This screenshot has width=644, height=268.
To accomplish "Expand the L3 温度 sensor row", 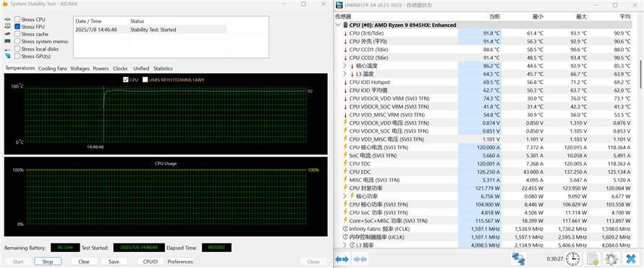I will pyautogui.click(x=345, y=74).
